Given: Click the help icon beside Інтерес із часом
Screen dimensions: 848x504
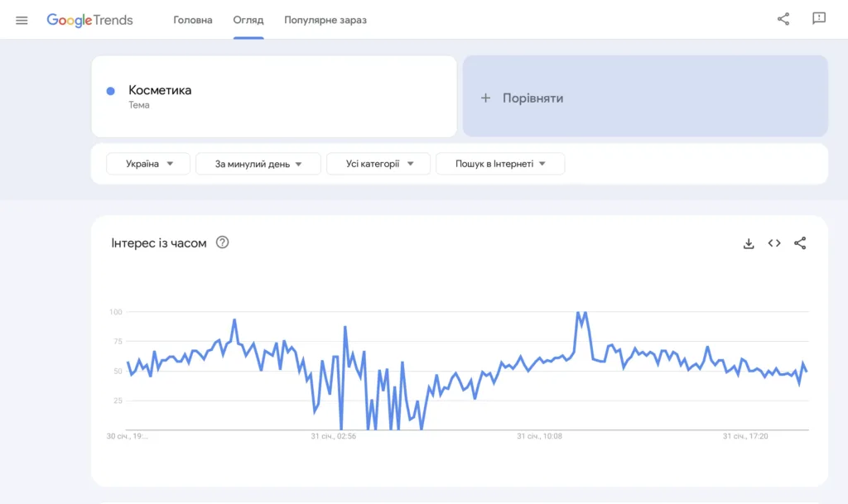Looking at the screenshot, I should [220, 242].
